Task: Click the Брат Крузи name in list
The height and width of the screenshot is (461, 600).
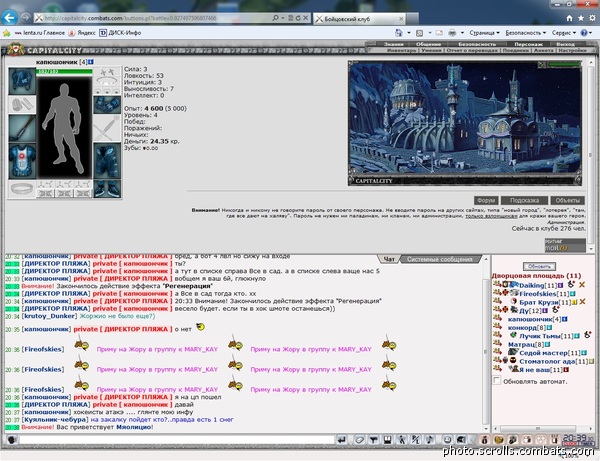Action: click(x=539, y=302)
